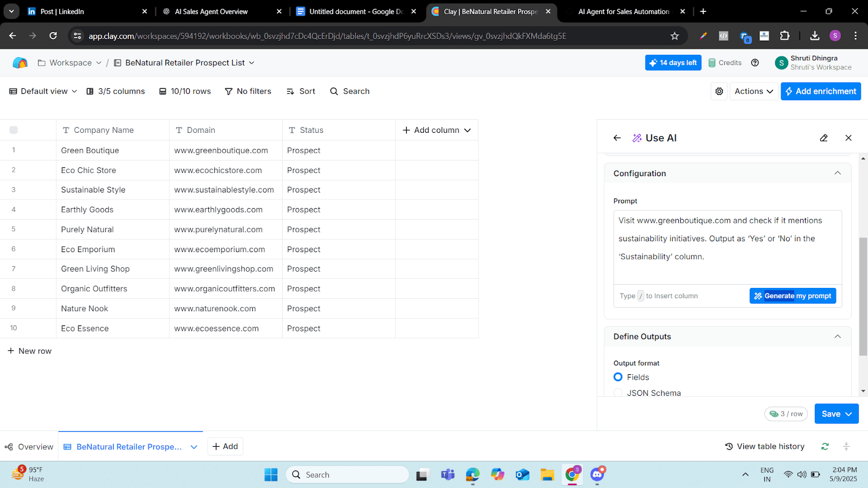Open the 10/10 rows menu

[185, 91]
